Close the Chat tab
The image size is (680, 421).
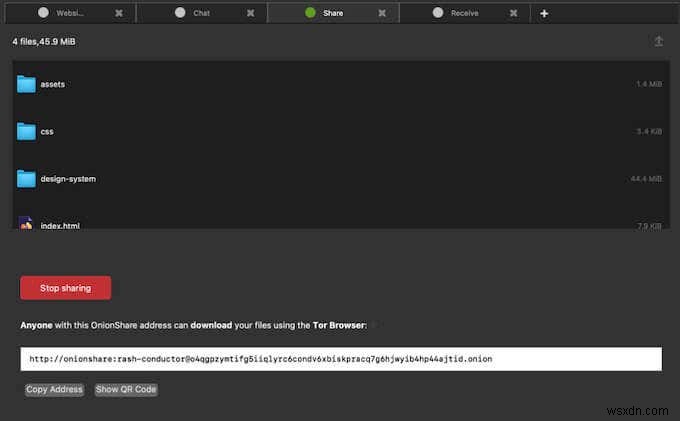[251, 13]
